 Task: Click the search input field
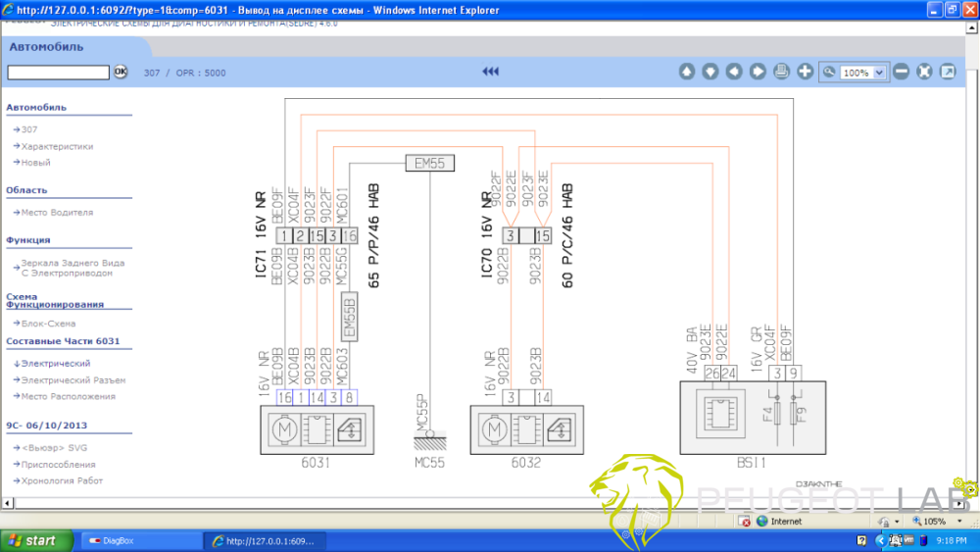[58, 73]
